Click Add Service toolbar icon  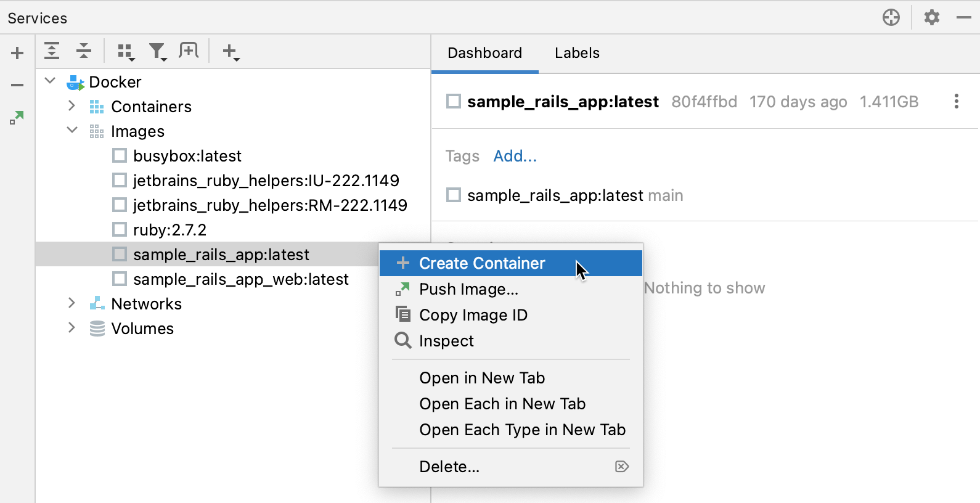pyautogui.click(x=231, y=52)
